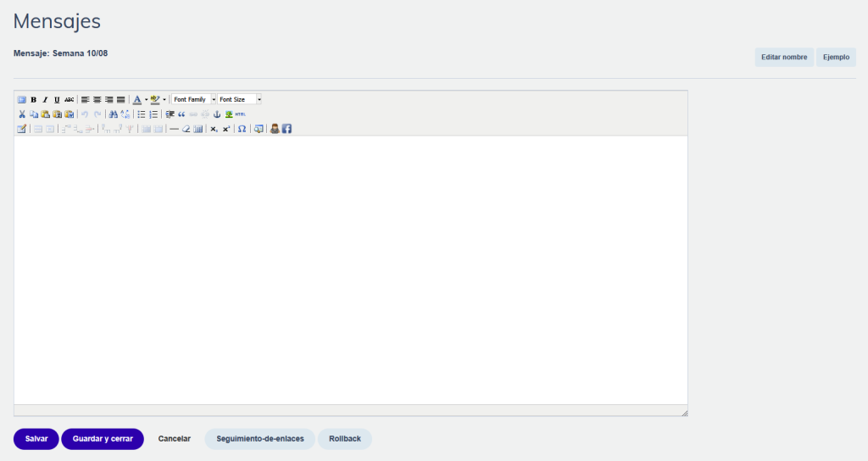Viewport: 868px width, 461px height.
Task: Outdent the paragraph
Action: coord(170,114)
